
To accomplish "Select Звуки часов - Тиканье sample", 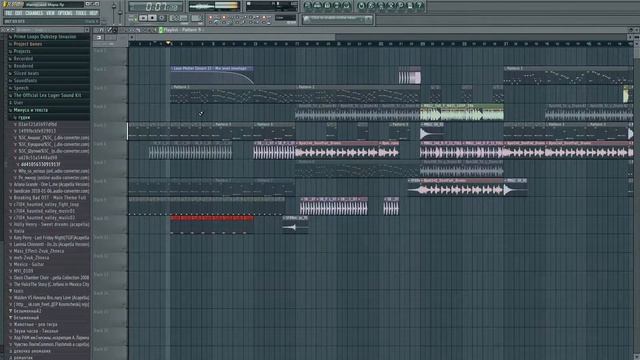I will click(x=36, y=331).
